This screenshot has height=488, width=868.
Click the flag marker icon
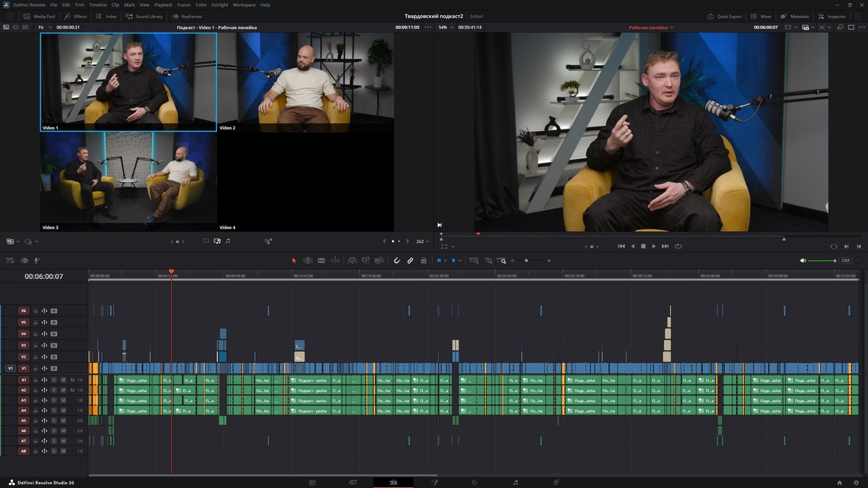(438, 260)
